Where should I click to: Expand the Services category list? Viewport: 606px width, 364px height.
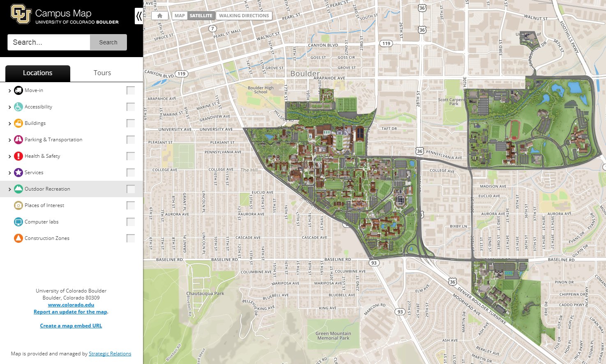9,172
